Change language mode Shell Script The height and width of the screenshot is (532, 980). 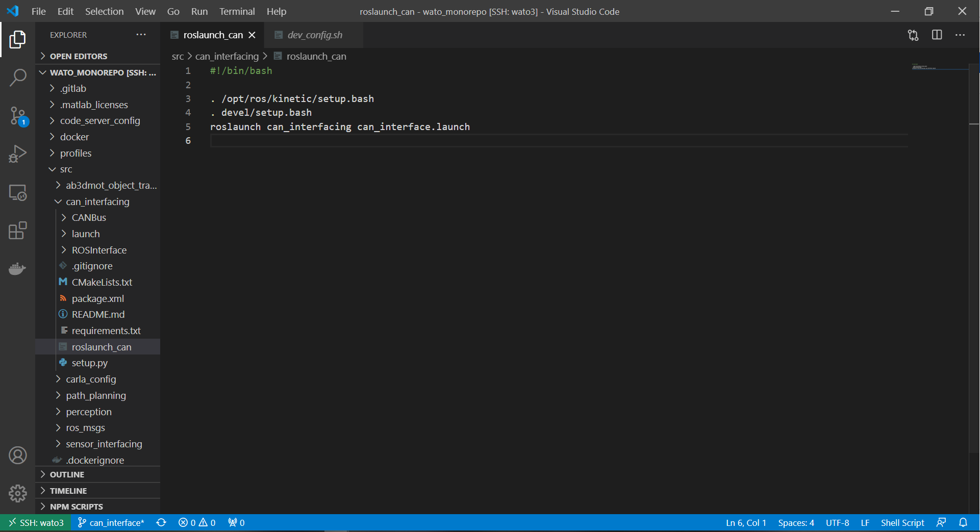tap(902, 523)
